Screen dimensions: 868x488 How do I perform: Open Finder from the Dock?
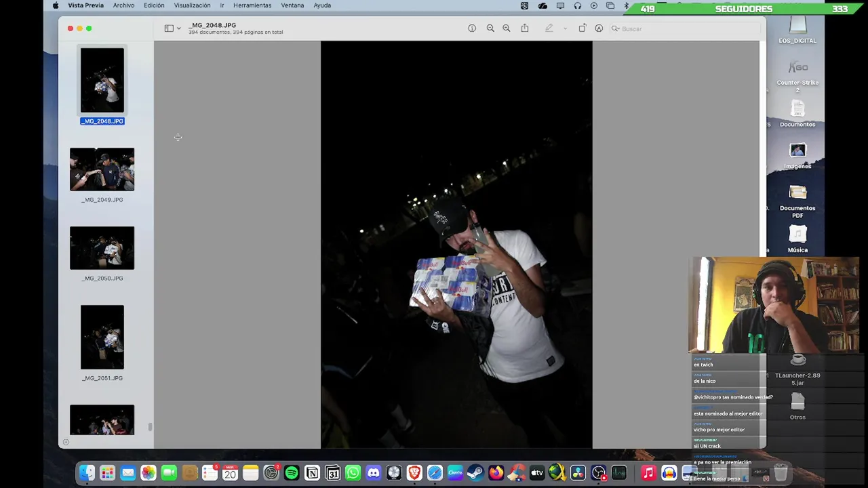click(x=87, y=473)
